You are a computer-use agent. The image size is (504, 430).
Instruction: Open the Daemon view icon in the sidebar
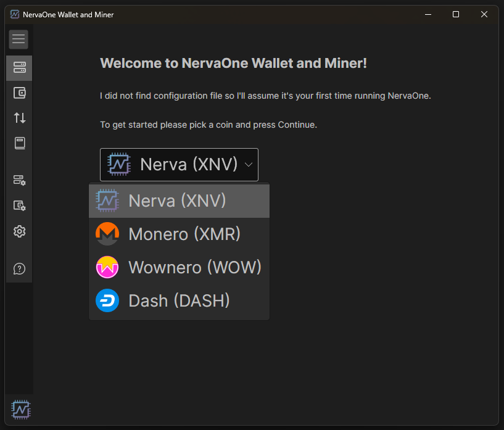(19, 68)
